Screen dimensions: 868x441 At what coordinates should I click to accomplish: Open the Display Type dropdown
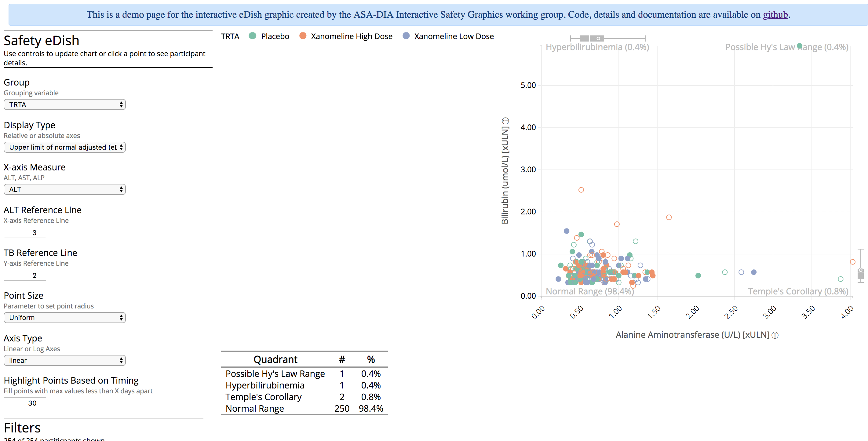tap(64, 147)
